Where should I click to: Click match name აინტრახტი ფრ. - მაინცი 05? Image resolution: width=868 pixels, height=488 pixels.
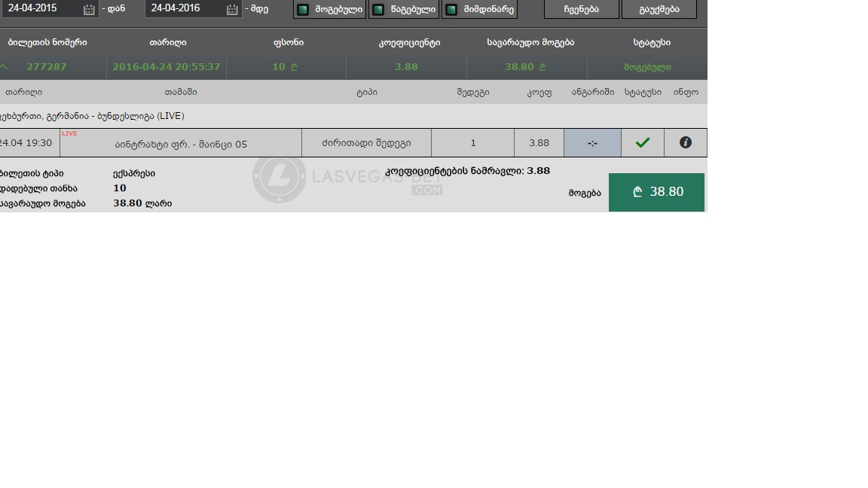pos(181,145)
